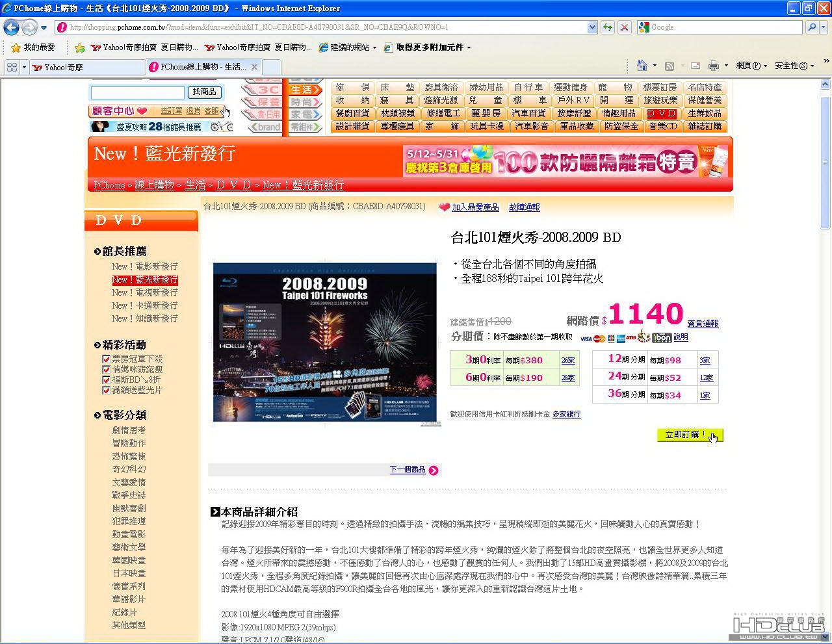Click the Blu-ray product cover image
The height and width of the screenshot is (644, 832).
[x=325, y=342]
